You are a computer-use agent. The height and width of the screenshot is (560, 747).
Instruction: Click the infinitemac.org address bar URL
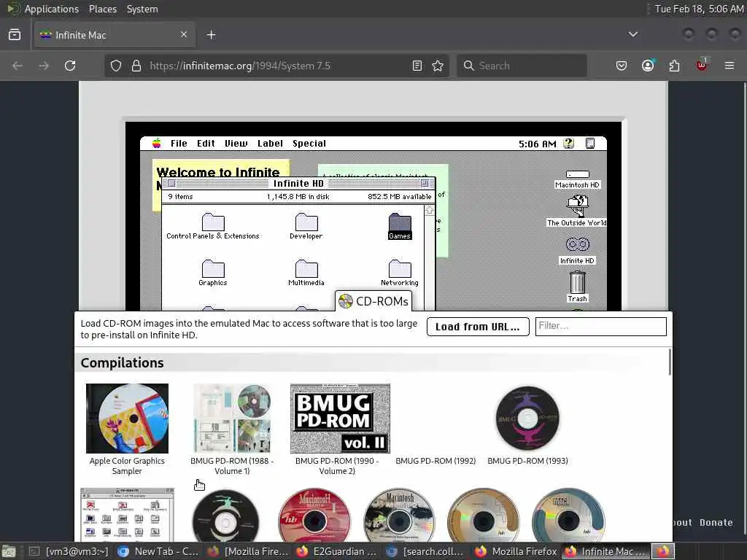click(240, 66)
